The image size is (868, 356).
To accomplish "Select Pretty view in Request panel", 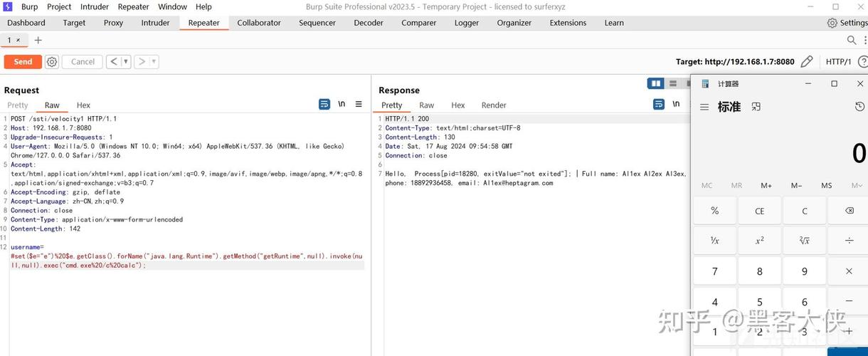I will click(x=18, y=105).
